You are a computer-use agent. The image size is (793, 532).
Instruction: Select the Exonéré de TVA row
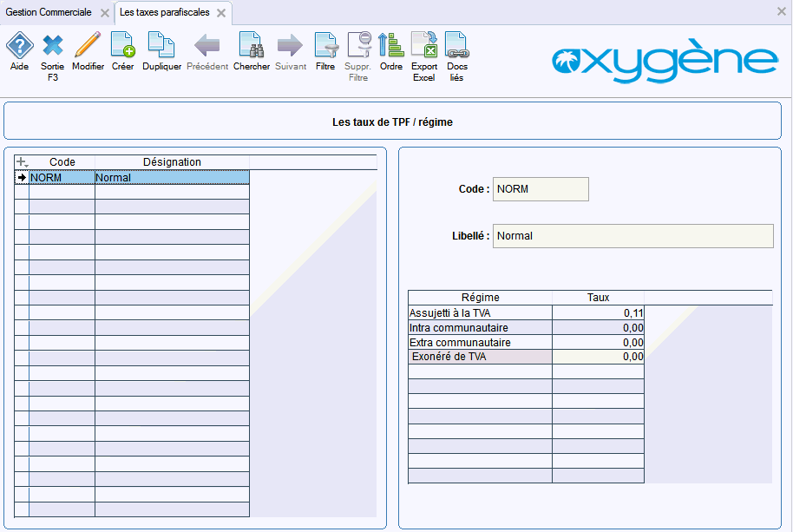(526, 357)
